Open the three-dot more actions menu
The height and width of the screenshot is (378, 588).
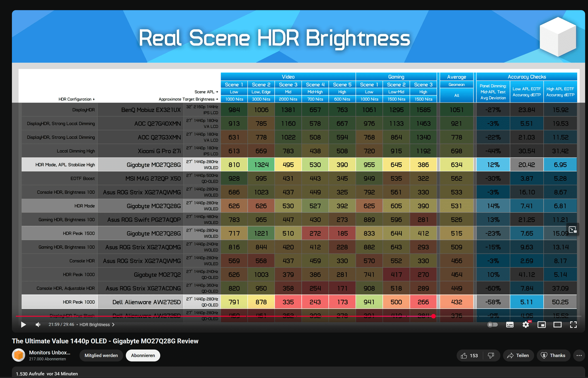tap(579, 356)
